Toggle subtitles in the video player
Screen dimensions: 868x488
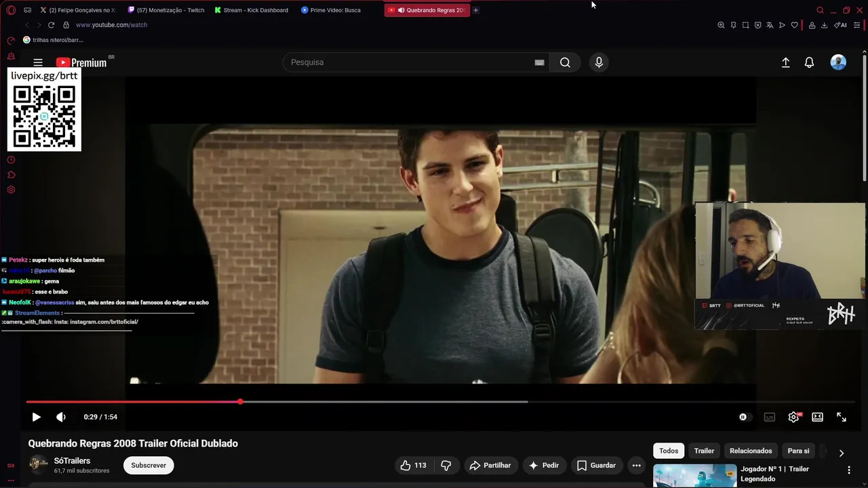[x=769, y=417]
